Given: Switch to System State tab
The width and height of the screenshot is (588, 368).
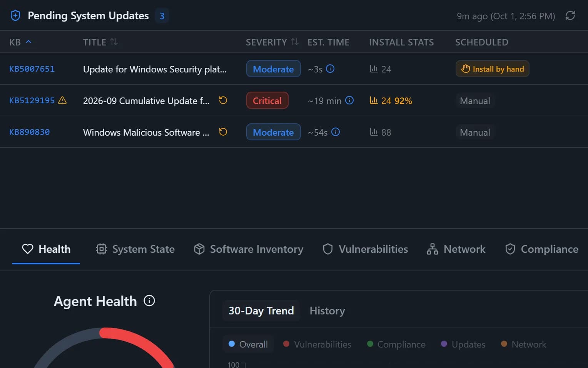Looking at the screenshot, I should click(135, 249).
